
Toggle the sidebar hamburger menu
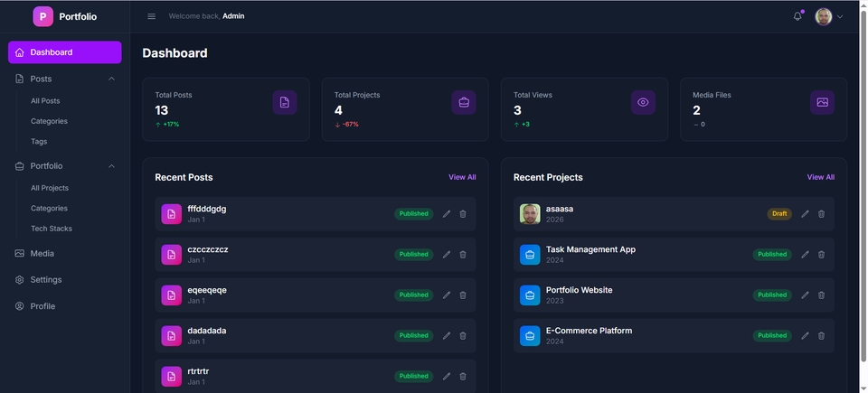[151, 16]
